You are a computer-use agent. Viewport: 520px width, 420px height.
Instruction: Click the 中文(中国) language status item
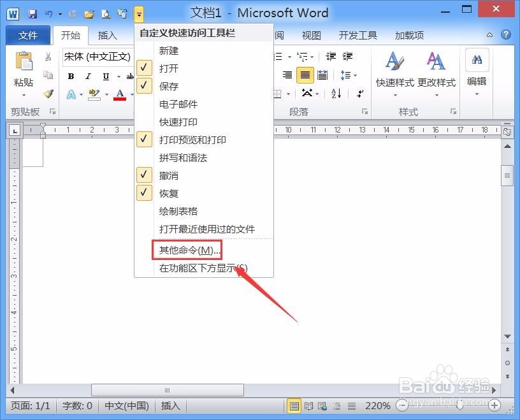(126, 405)
